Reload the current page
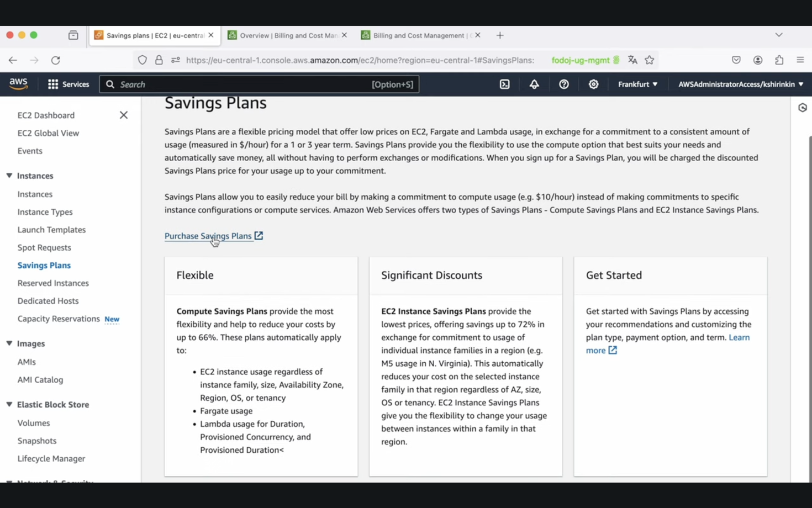Viewport: 812px width, 508px height. tap(56, 60)
